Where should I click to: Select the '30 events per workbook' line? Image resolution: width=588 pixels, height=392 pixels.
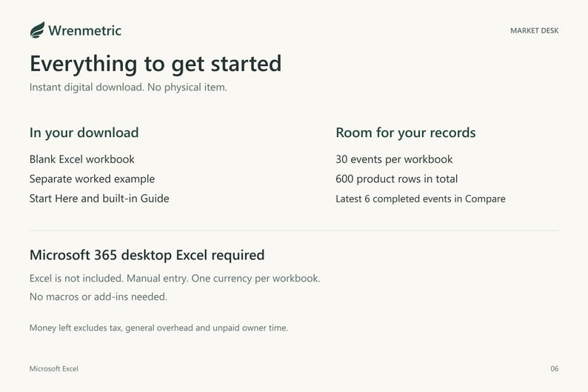394,159
